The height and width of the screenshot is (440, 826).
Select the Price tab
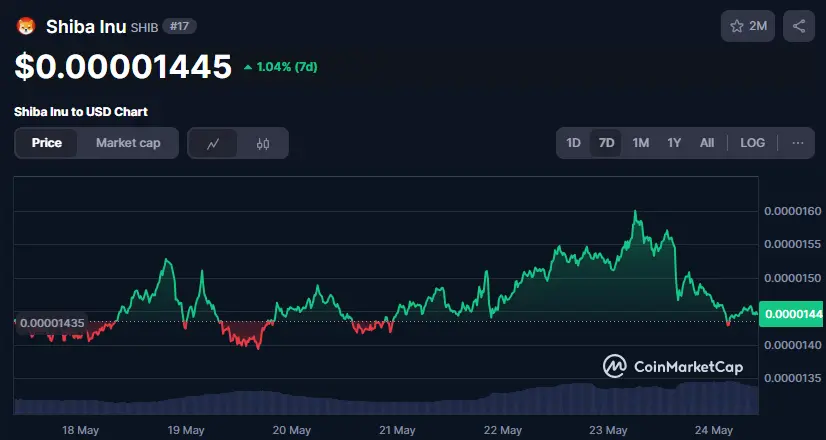coord(47,143)
